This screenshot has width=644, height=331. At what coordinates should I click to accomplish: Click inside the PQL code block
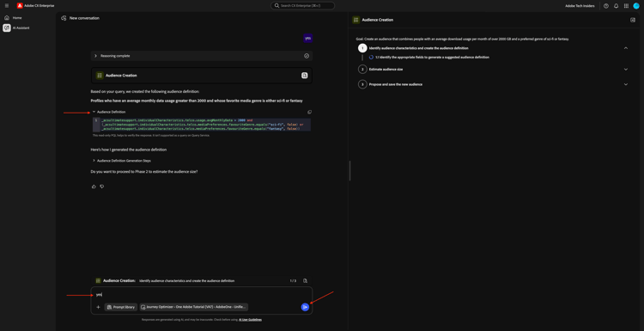202,125
